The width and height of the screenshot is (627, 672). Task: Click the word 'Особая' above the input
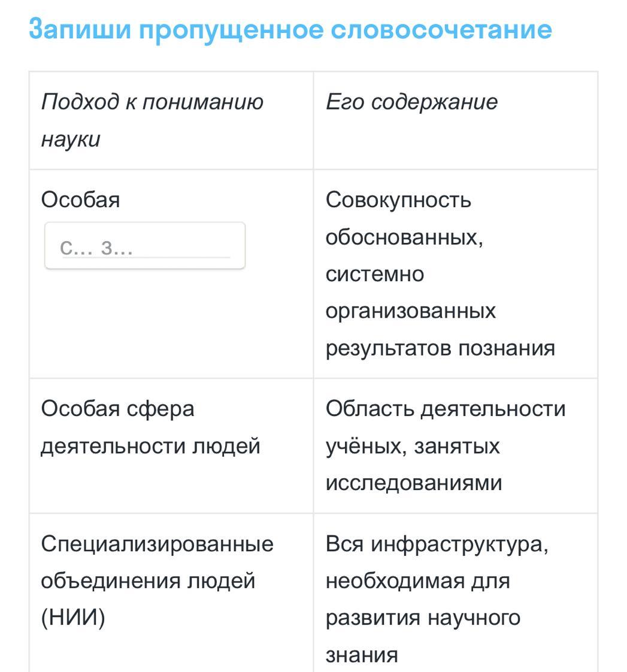click(x=80, y=200)
